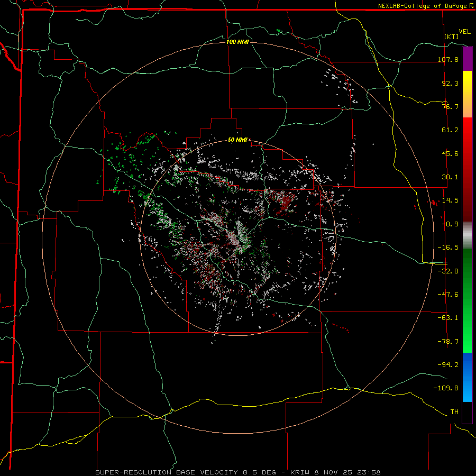Click the 45.6 velocity scale value
Image resolution: width=476 pixels, height=476 pixels.
click(450, 153)
